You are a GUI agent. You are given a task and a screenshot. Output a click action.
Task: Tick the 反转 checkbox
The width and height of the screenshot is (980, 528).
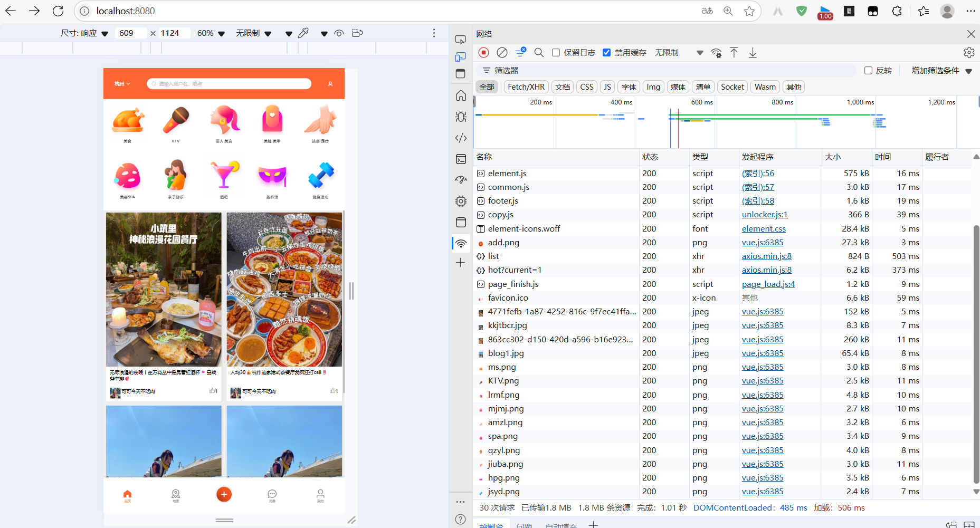click(868, 70)
